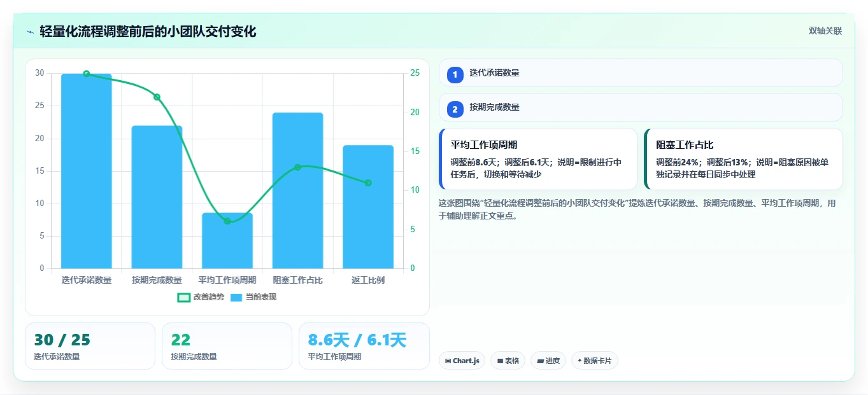The image size is (868, 395).
Task: Click the 进度 tag chip
Action: pyautogui.click(x=548, y=361)
